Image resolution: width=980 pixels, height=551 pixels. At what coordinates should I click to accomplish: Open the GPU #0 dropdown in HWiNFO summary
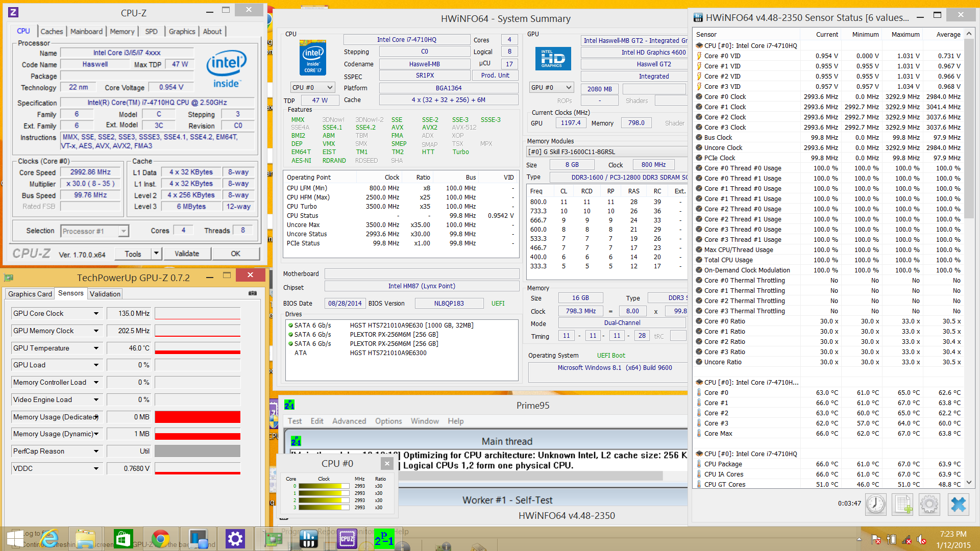pos(552,88)
